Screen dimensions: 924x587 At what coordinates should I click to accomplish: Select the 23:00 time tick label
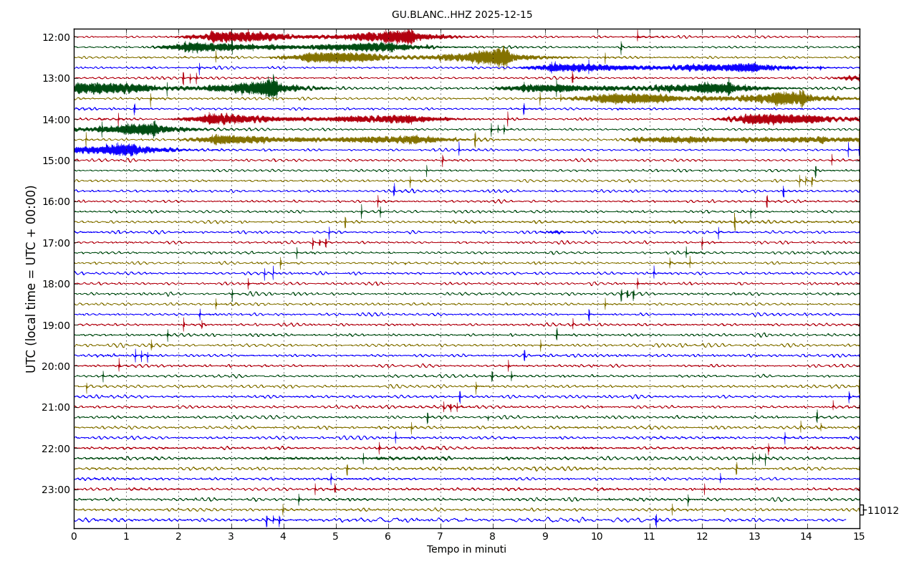click(x=56, y=490)
